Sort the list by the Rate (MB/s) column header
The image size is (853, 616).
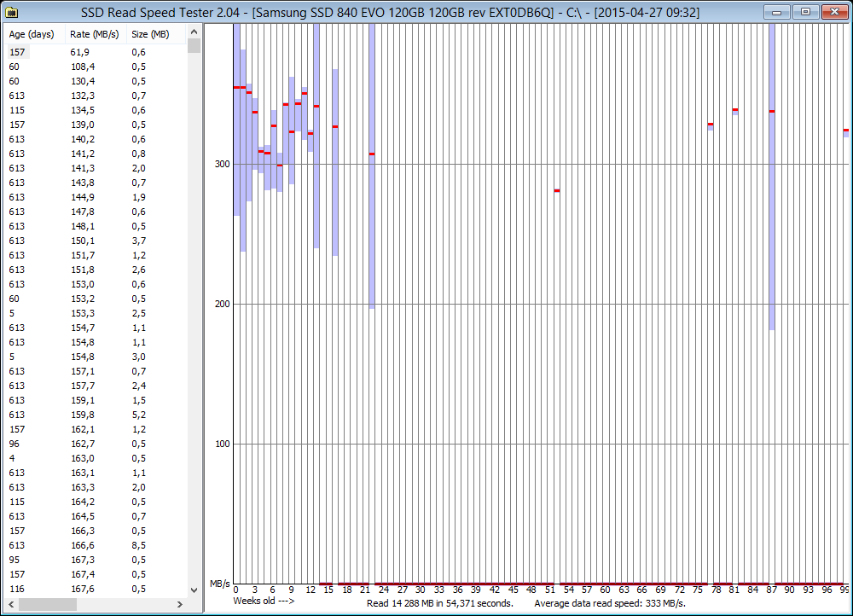pyautogui.click(x=96, y=34)
